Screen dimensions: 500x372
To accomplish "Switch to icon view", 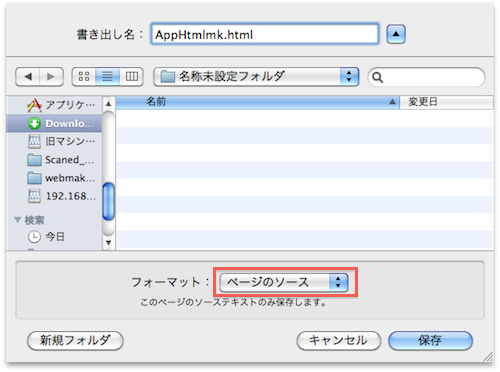I will click(84, 77).
